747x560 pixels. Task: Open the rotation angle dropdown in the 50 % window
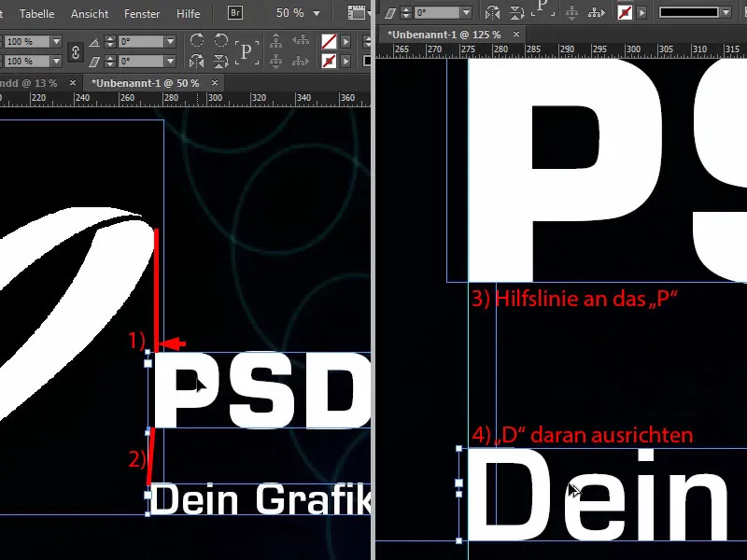coord(170,42)
